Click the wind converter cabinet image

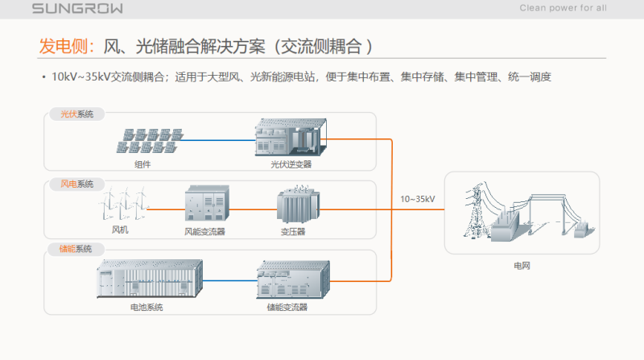pos(207,204)
